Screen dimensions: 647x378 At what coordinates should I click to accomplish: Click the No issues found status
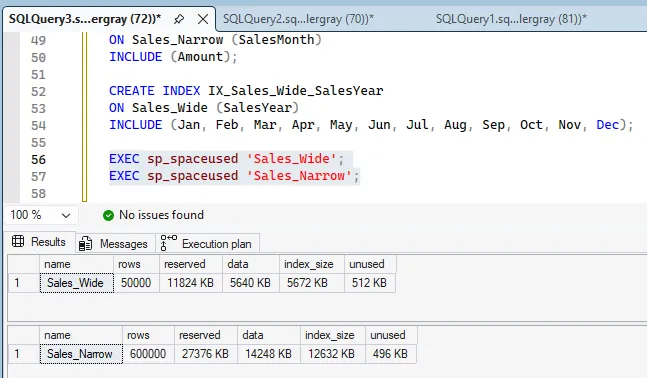[161, 215]
